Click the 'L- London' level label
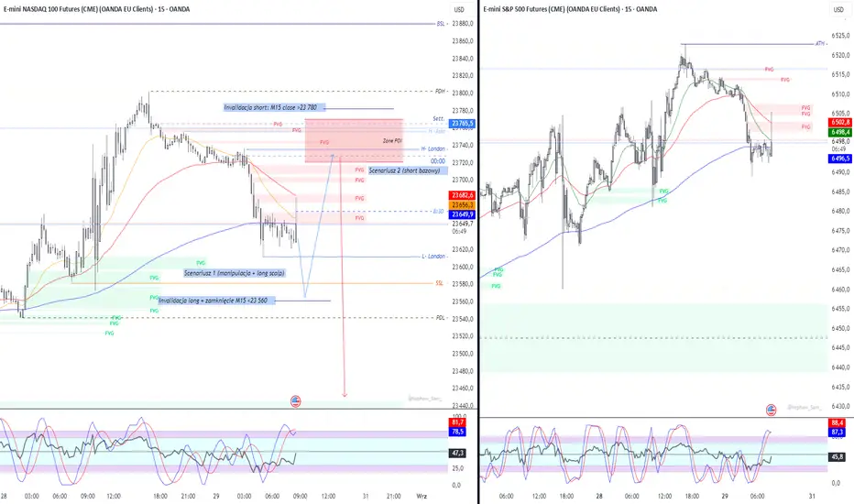854x504 pixels. click(x=433, y=256)
